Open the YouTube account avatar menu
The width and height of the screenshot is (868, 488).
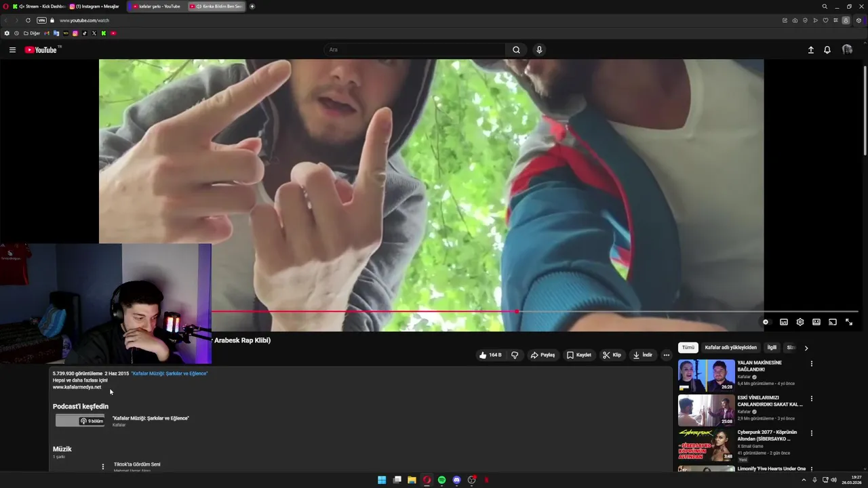(x=847, y=49)
